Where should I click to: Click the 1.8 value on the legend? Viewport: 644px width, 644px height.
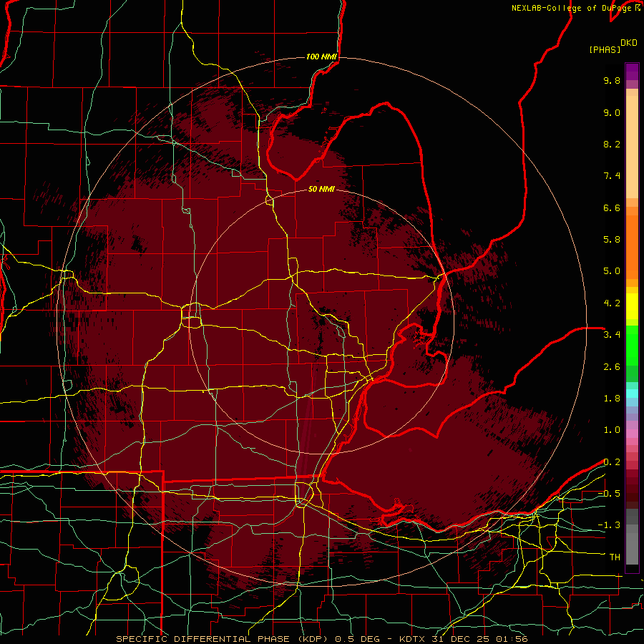[x=612, y=399]
